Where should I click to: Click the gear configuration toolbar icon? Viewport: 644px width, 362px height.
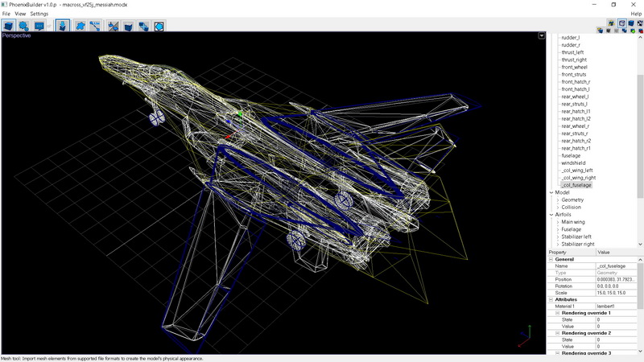[24, 26]
